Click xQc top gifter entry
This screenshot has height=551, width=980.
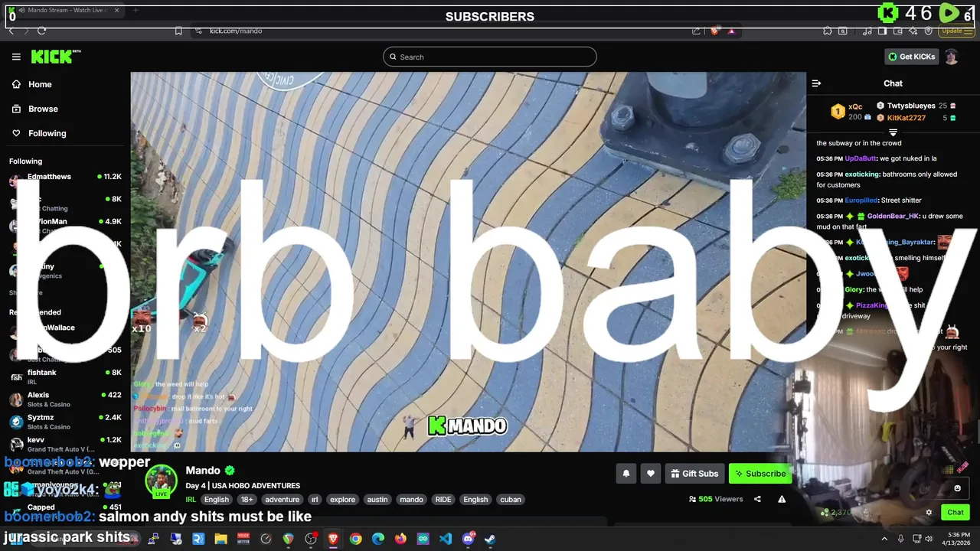[x=852, y=112]
